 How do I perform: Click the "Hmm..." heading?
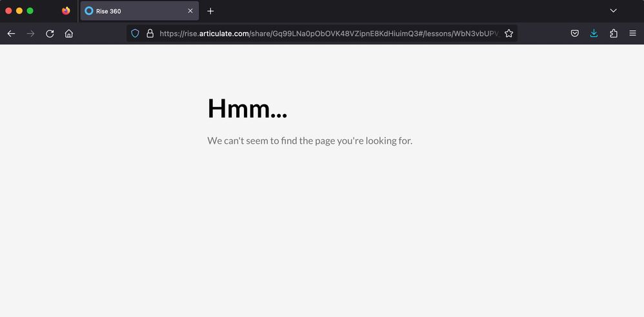click(247, 109)
